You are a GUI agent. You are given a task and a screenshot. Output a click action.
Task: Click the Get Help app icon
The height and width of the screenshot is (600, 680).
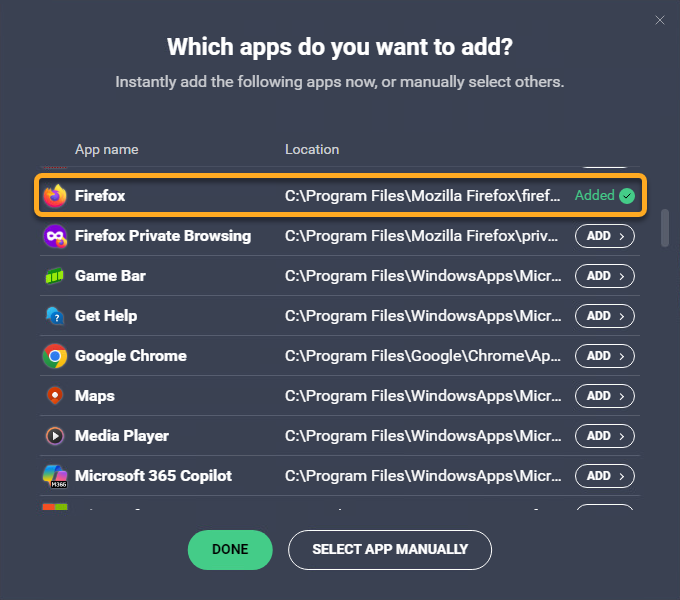pos(55,316)
